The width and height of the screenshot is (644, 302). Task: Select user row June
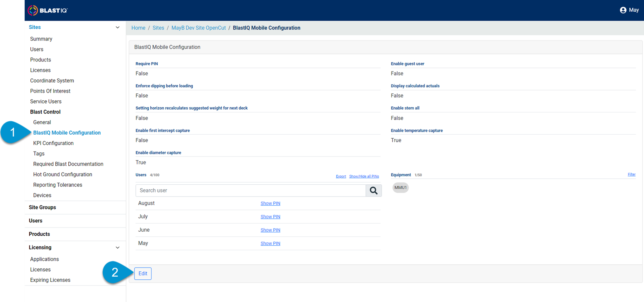tap(258, 230)
